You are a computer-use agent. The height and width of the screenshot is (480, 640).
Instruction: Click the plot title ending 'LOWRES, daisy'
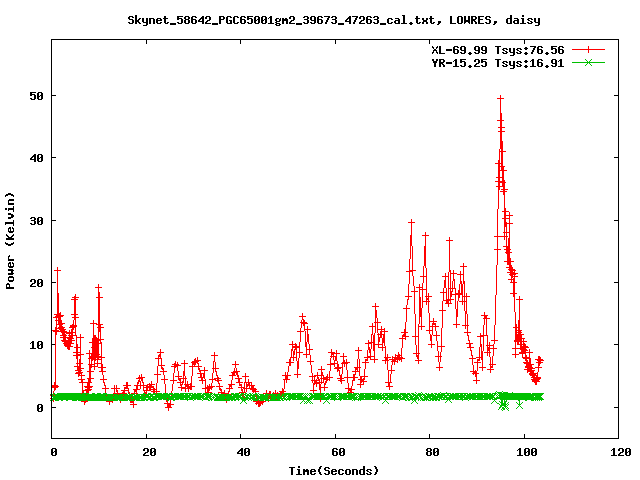point(334,20)
